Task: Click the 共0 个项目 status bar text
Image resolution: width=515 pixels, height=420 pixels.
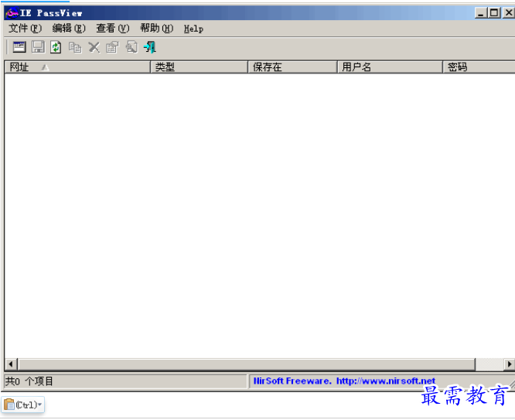Action: 29,381
